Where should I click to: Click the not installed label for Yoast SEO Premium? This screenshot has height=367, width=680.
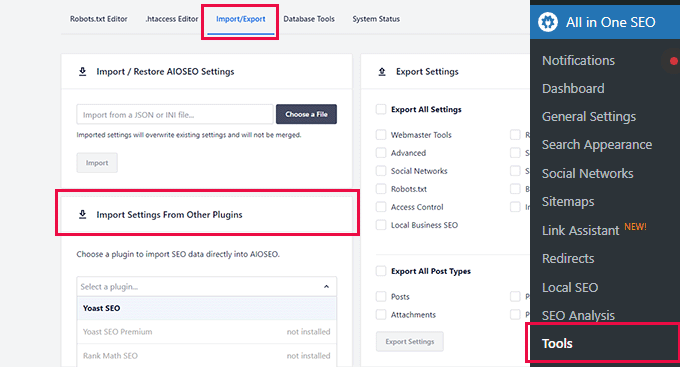tap(308, 332)
